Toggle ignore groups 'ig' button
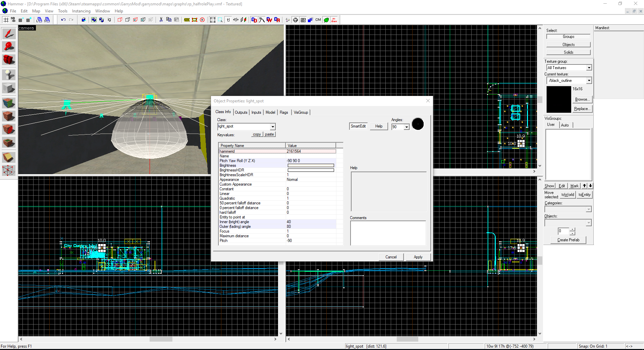 pyautogui.click(x=109, y=20)
